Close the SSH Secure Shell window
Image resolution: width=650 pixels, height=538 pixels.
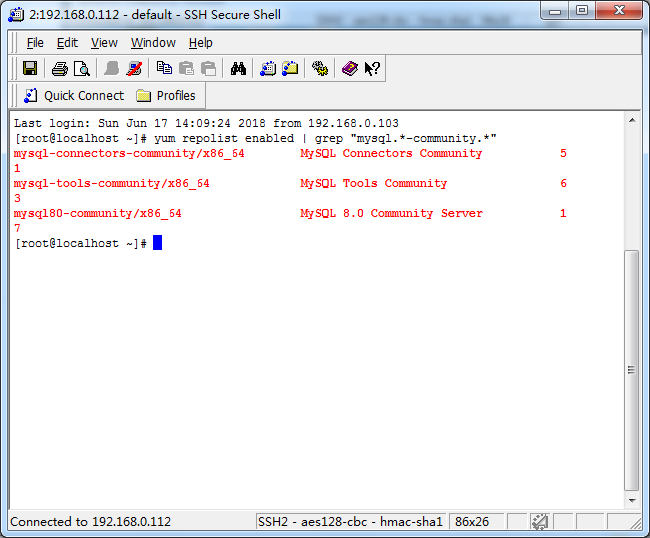point(619,11)
